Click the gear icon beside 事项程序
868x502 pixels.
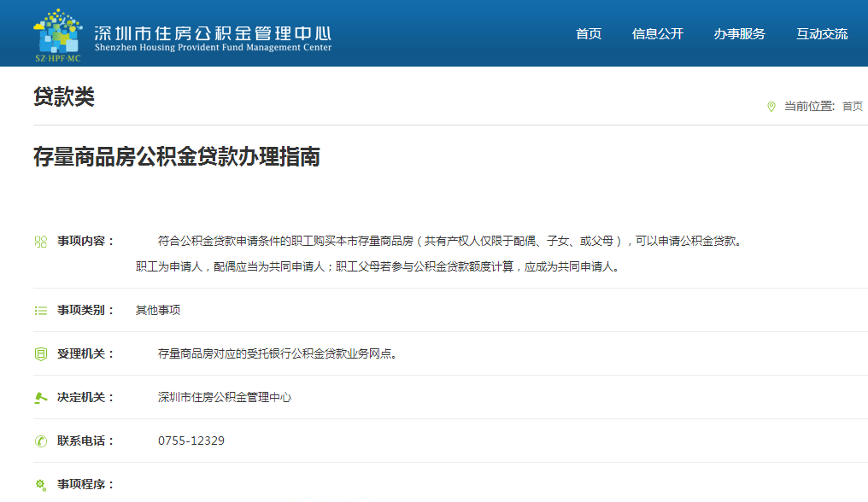point(41,485)
